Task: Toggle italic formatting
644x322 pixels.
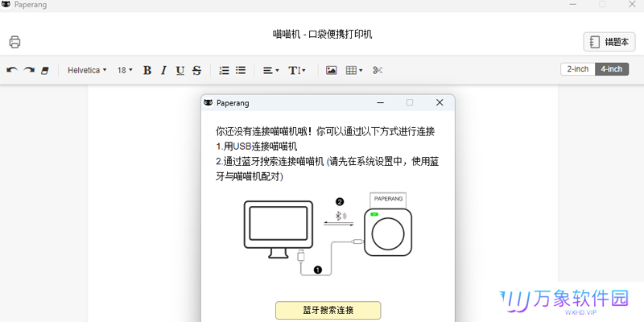Action: [163, 70]
